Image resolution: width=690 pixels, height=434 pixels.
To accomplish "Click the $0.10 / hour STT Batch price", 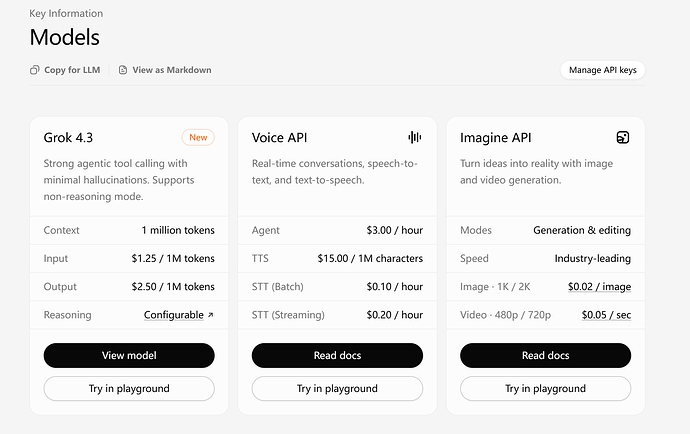I will pos(395,287).
